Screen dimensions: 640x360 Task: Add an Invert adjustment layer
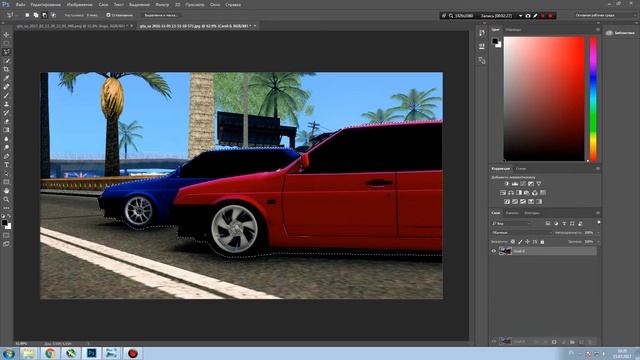tap(507, 202)
